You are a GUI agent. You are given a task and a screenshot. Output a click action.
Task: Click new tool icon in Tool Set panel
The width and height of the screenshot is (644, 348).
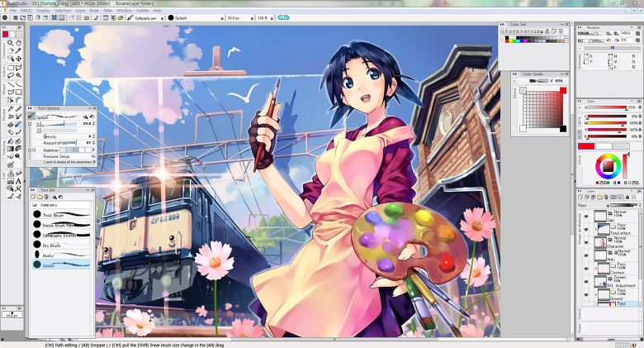pyautogui.click(x=34, y=197)
